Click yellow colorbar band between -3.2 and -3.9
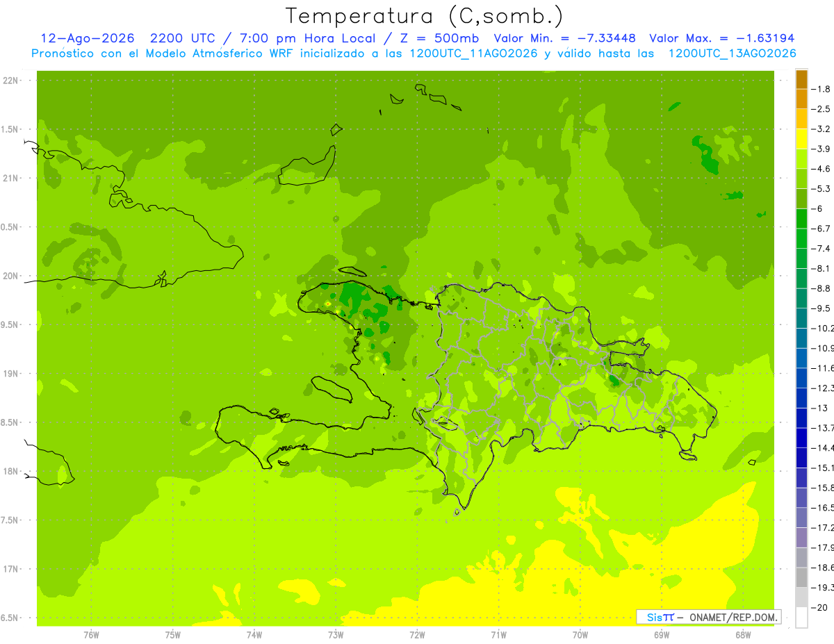This screenshot has width=834, height=644. pos(802,139)
